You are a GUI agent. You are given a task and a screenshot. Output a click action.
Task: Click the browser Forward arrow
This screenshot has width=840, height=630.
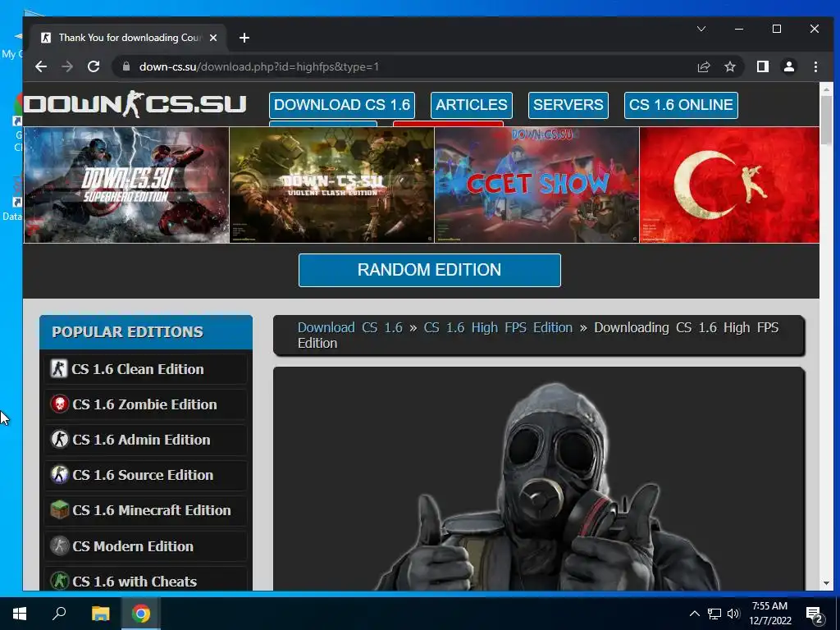click(67, 66)
